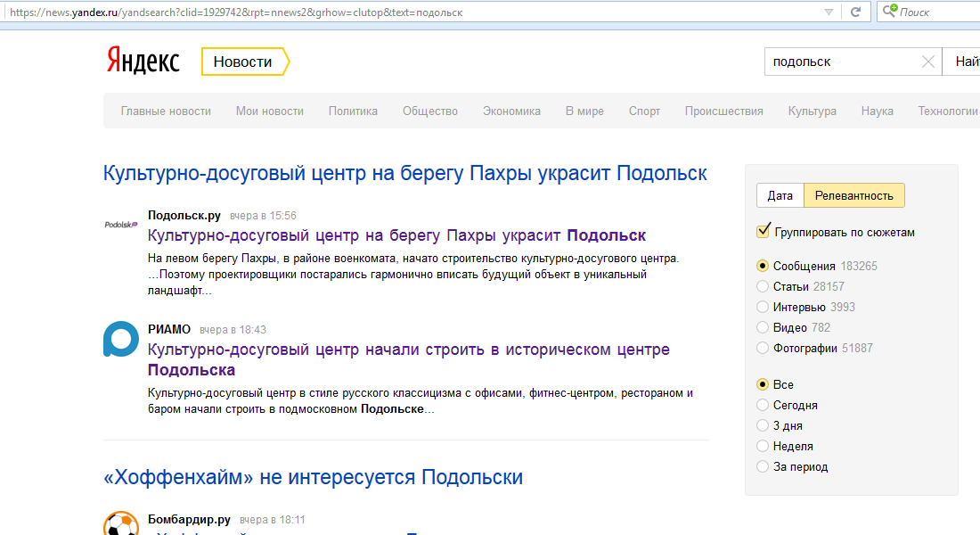Image resolution: width=980 pixels, height=535 pixels.
Task: Open the headline about «Хоффенхайм» and Подольски
Action: click(313, 477)
